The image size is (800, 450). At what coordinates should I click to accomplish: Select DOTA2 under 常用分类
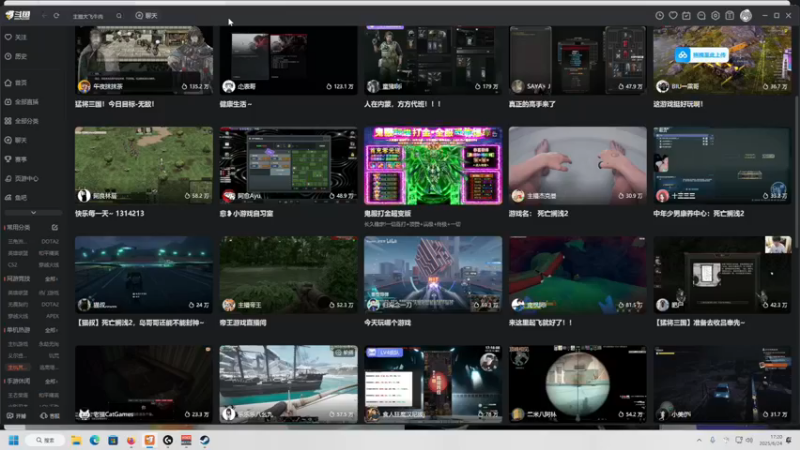(x=50, y=241)
